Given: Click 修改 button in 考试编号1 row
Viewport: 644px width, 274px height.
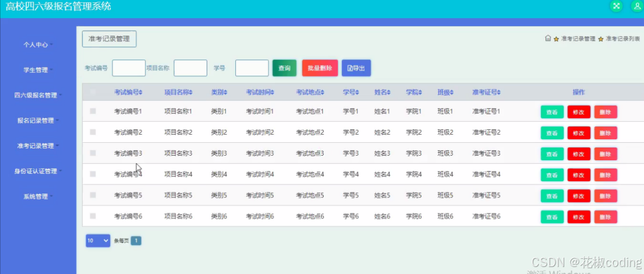Looking at the screenshot, I should [579, 112].
